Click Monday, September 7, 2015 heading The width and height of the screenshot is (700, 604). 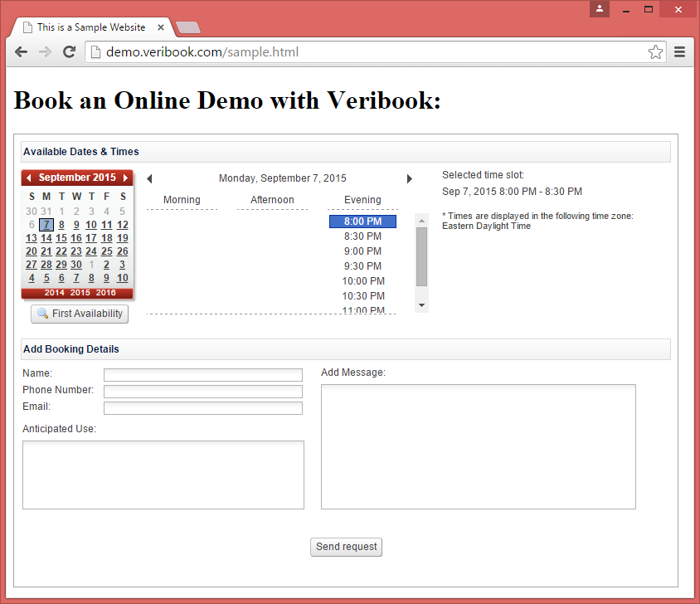coord(282,178)
